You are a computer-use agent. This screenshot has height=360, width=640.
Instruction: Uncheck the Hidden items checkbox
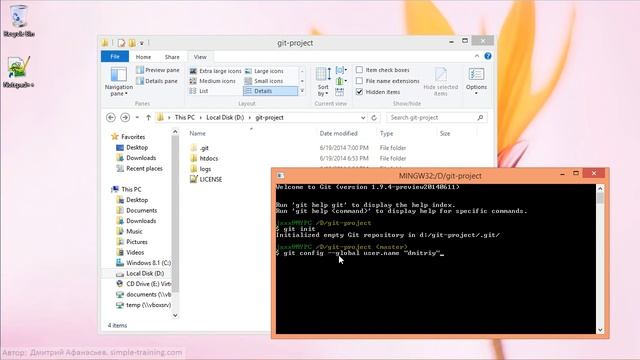tap(359, 92)
